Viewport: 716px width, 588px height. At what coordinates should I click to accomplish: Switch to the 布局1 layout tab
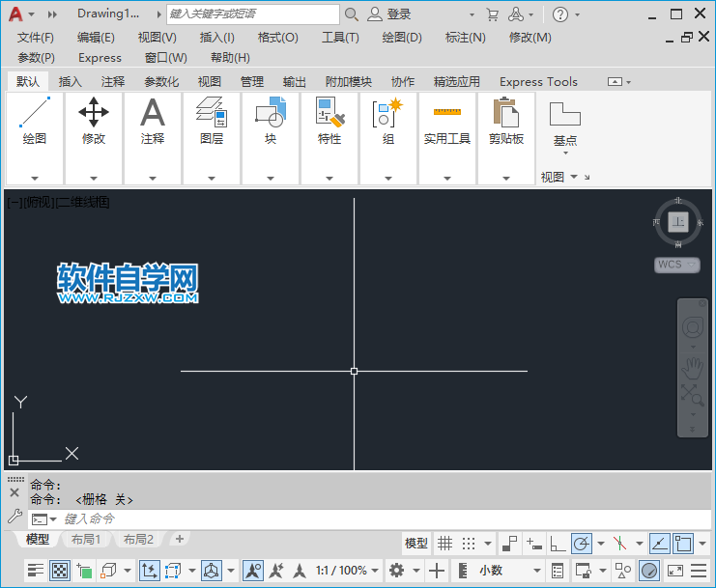(x=85, y=540)
